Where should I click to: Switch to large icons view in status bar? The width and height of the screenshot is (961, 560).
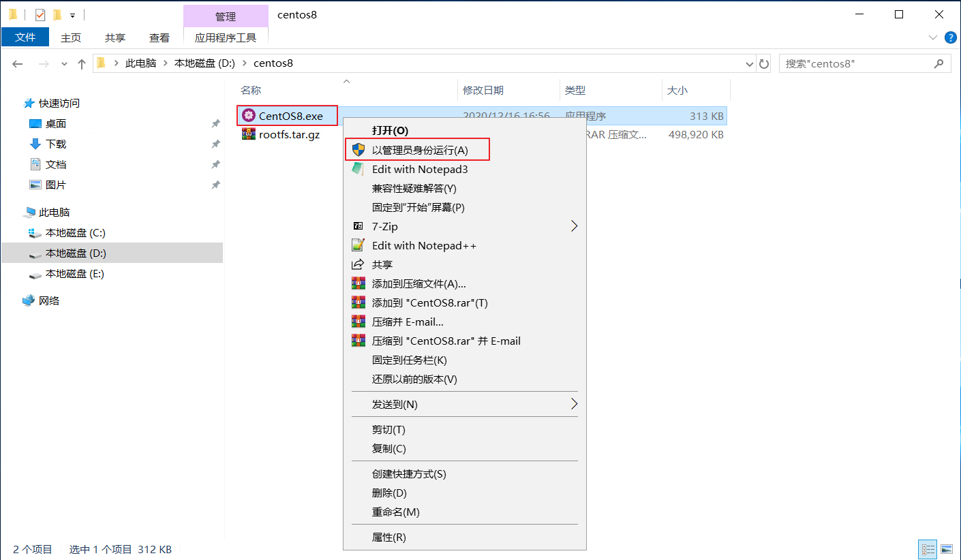click(x=946, y=549)
